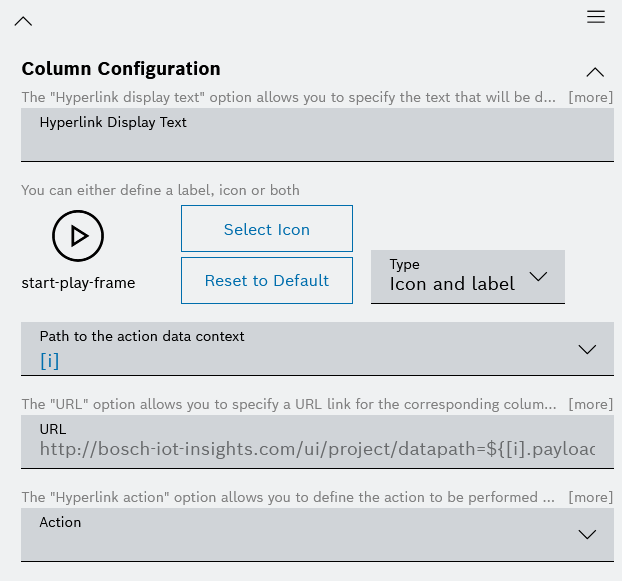Click the label, icon or both hint text
The height and width of the screenshot is (581, 622).
tap(160, 190)
